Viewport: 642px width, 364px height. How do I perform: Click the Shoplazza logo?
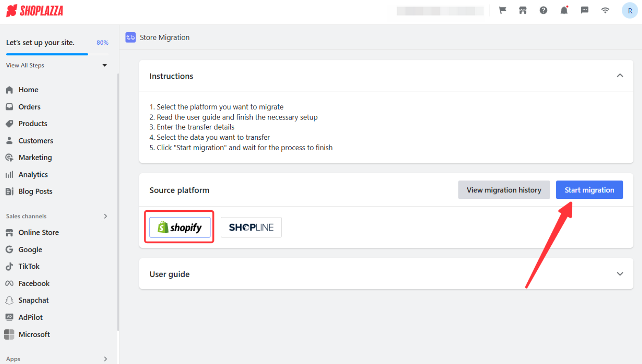click(35, 11)
